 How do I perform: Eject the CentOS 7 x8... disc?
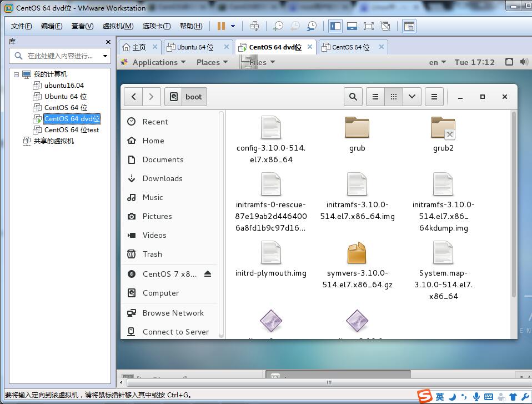click(x=208, y=273)
